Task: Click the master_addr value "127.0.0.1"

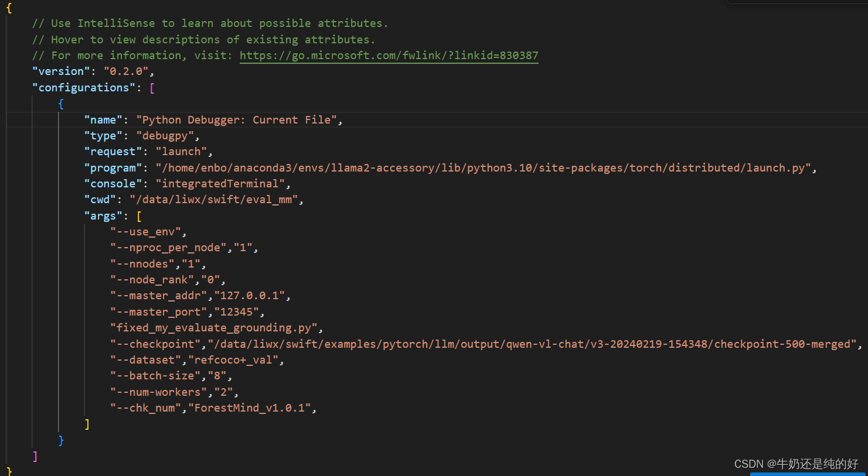Action: 251,295
